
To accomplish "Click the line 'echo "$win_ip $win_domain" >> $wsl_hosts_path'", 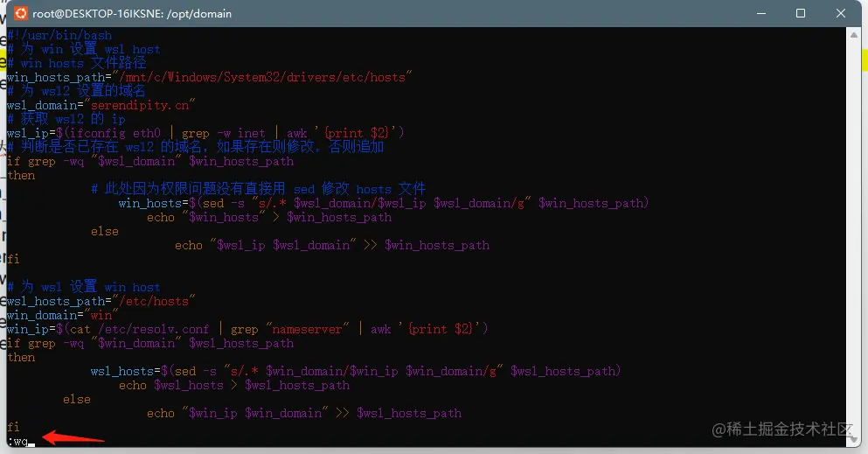I will pyautogui.click(x=304, y=413).
